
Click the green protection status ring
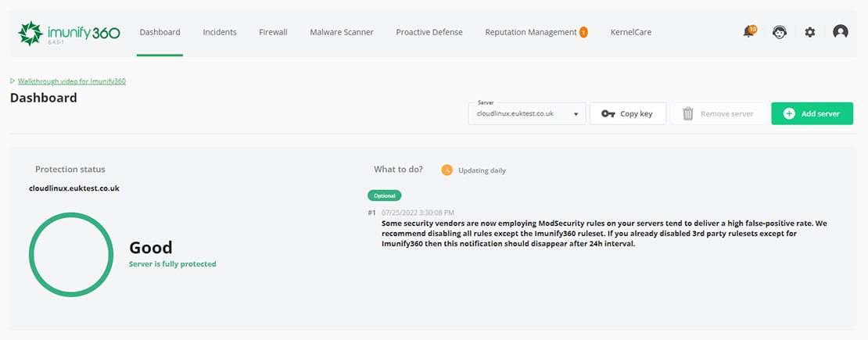coord(71,255)
